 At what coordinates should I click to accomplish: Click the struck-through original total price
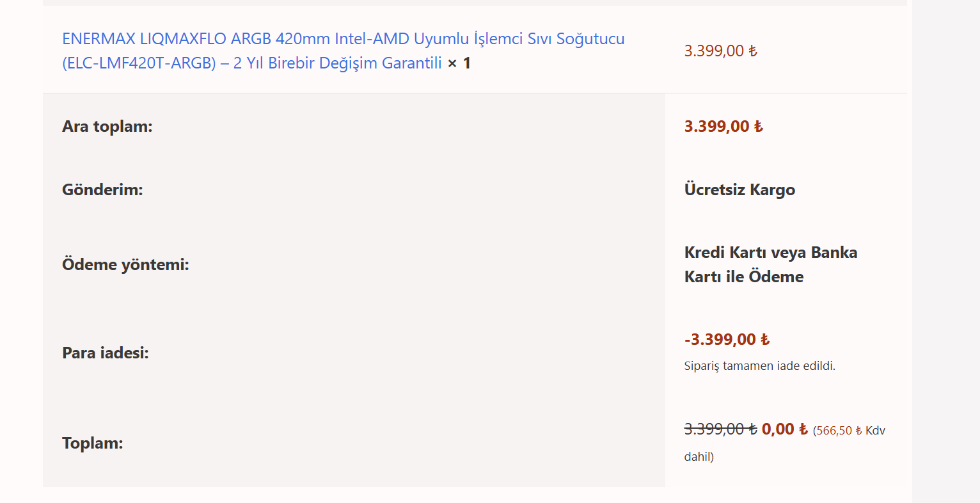720,429
